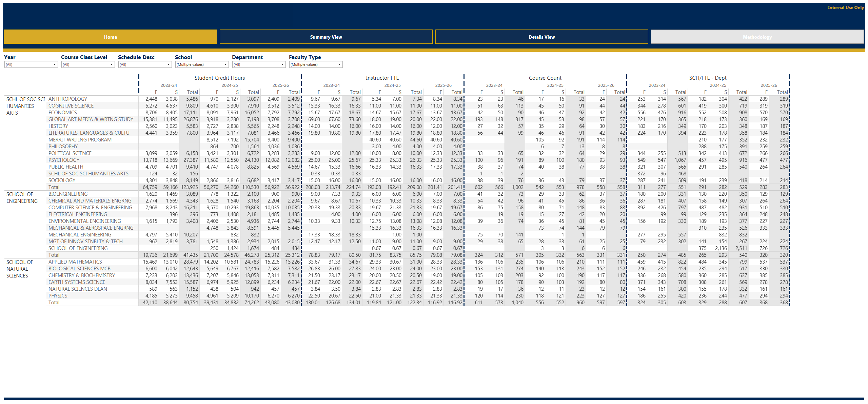Click the SCHOOL OF ENGINEERING group label
This screenshot has height=404, width=868.
[x=22, y=197]
